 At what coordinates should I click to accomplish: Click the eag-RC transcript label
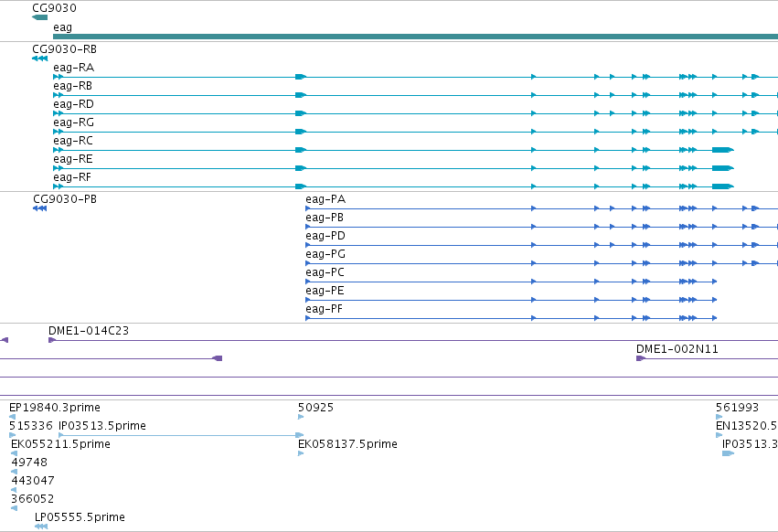(x=73, y=141)
